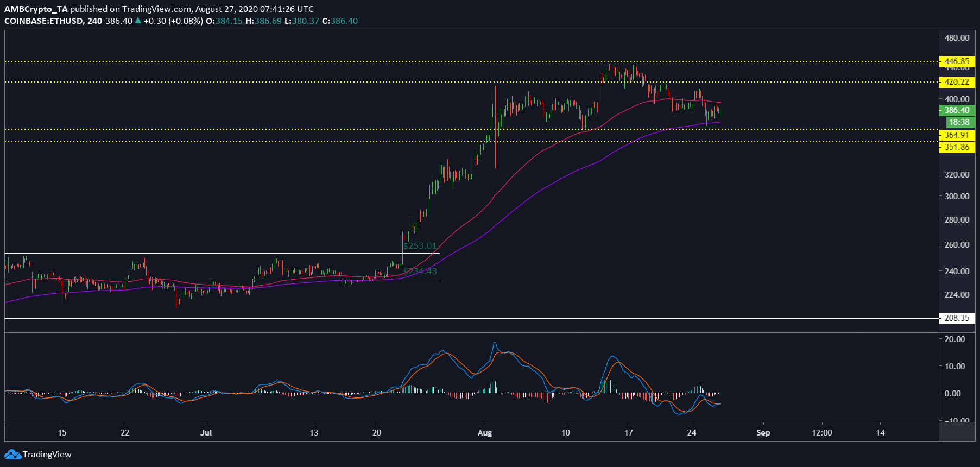Click the MACD 20.00 axis value
980x467 pixels.
coord(954,339)
